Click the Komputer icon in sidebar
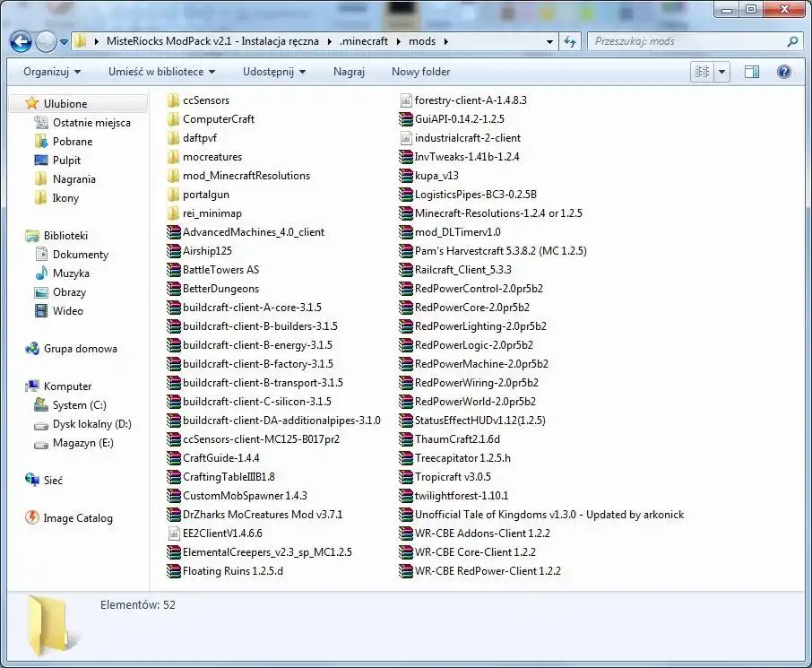 32,386
